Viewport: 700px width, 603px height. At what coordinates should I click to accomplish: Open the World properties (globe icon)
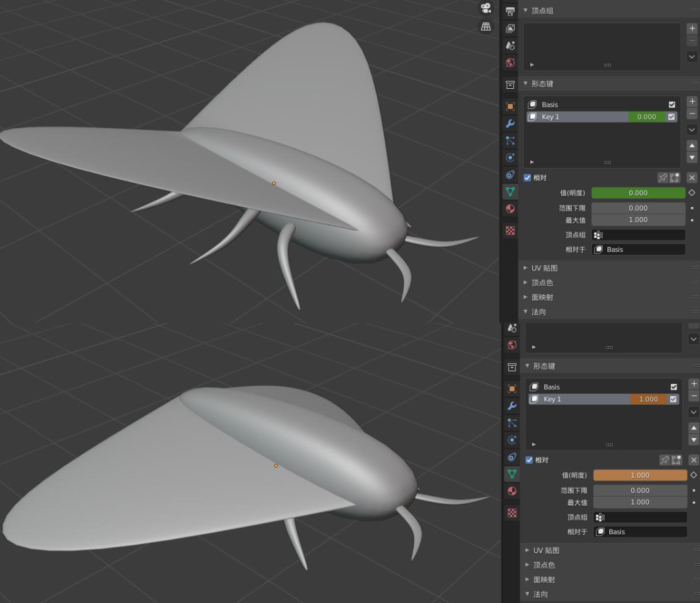pyautogui.click(x=510, y=62)
